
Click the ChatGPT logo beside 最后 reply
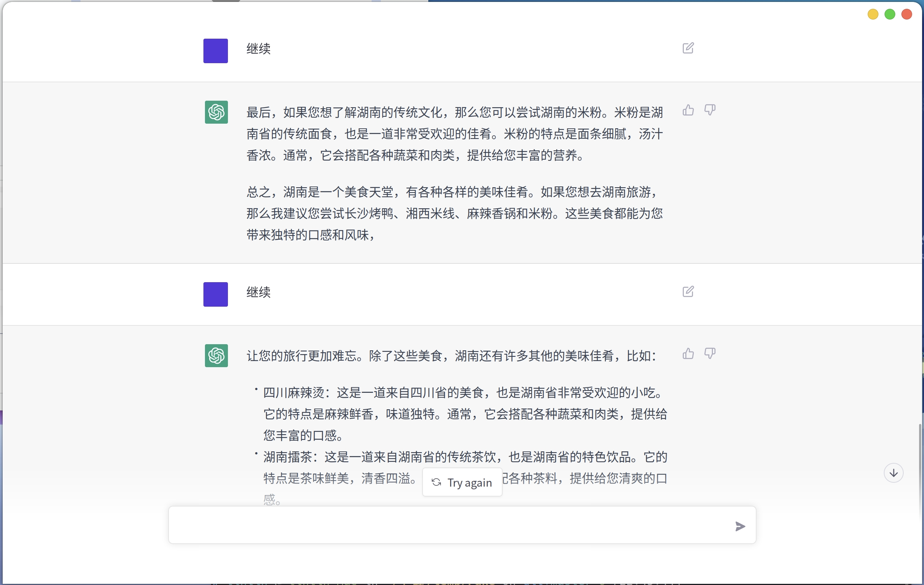click(x=216, y=112)
